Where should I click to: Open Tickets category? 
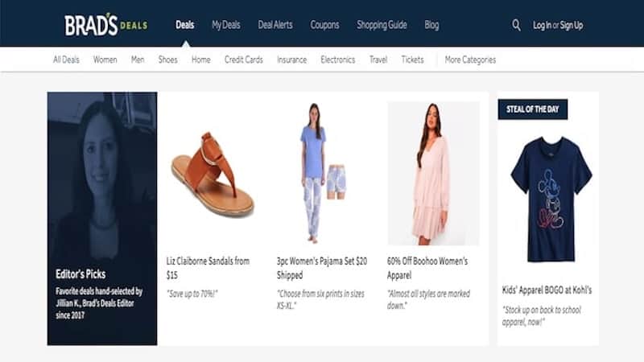[x=412, y=60]
